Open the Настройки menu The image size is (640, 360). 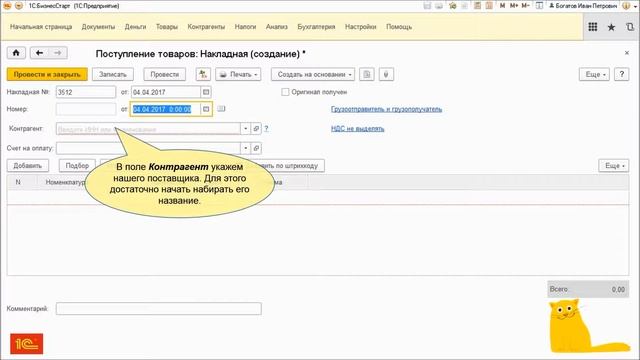pos(361,27)
